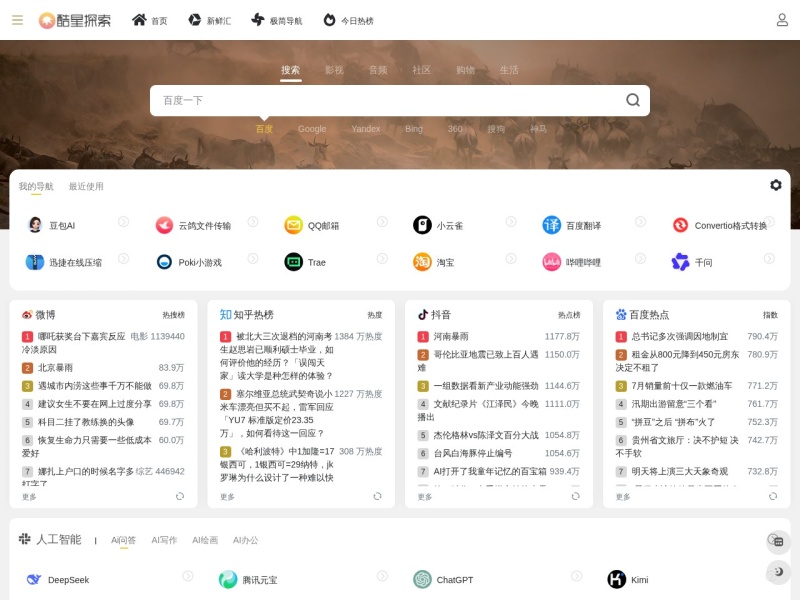
Task: Refresh the 微博 hot list
Action: tap(180, 496)
